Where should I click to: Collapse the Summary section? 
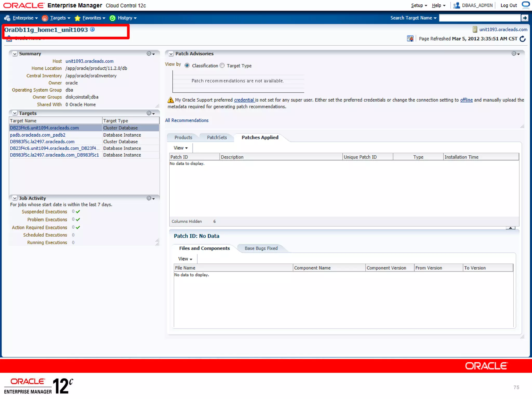pyautogui.click(x=15, y=54)
